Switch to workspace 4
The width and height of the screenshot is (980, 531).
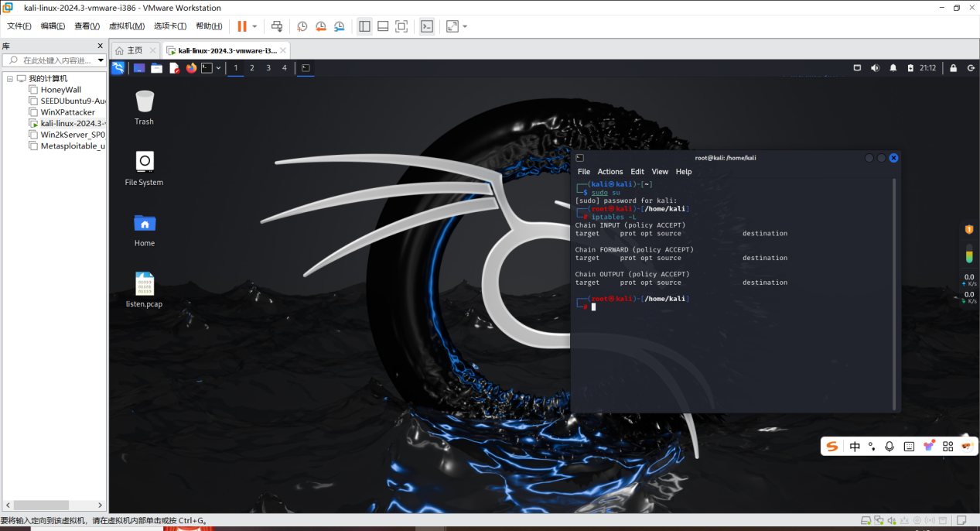[284, 68]
